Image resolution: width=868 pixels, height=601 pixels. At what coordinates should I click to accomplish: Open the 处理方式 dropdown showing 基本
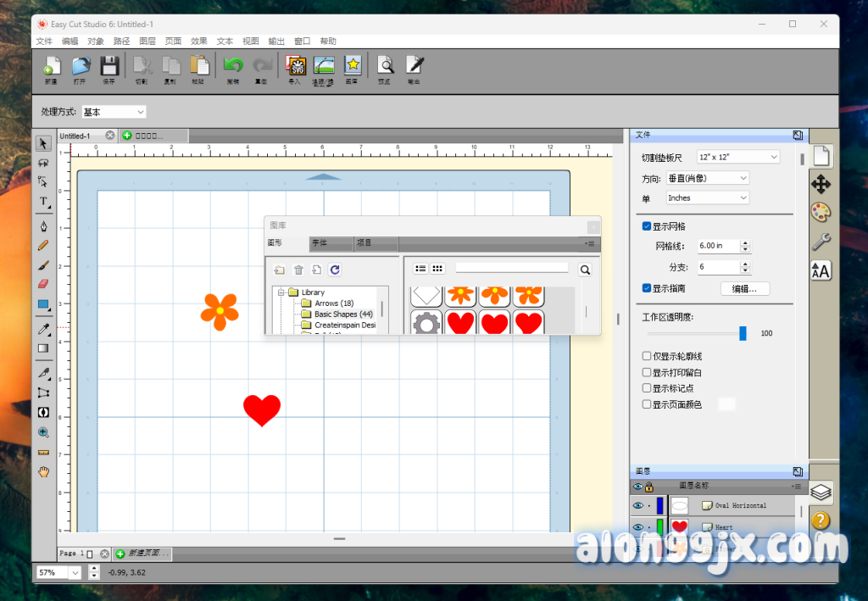114,112
